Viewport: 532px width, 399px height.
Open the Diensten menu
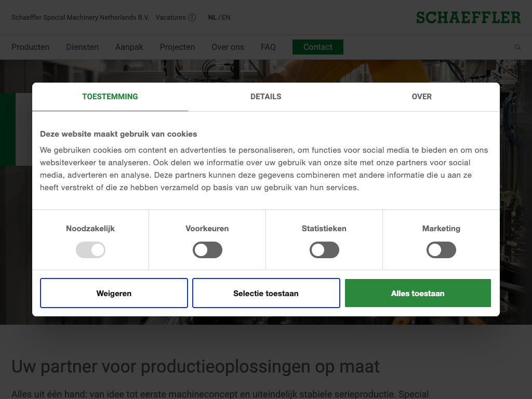82,47
